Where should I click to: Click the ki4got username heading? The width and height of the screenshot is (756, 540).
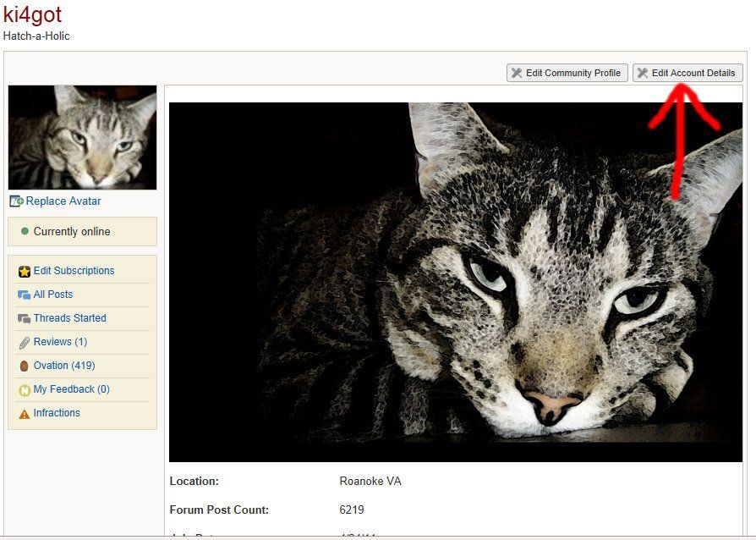click(x=32, y=14)
